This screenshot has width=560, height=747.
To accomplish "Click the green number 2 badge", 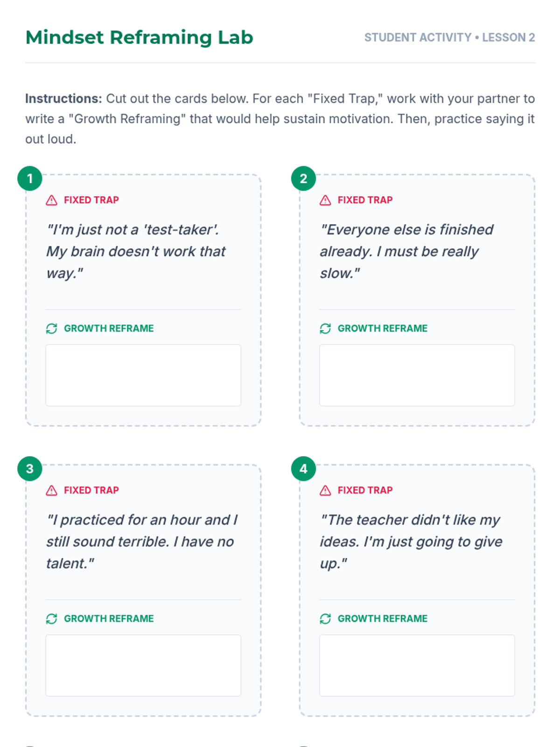I will pyautogui.click(x=303, y=178).
